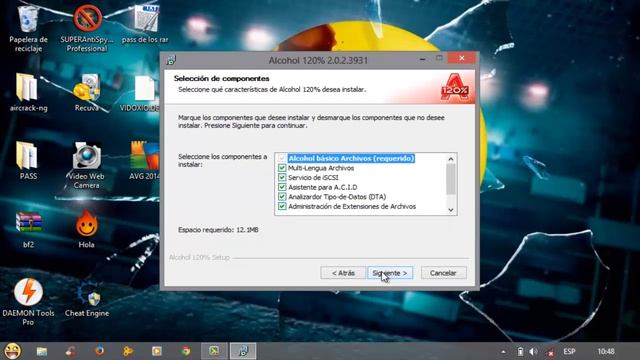The height and width of the screenshot is (360, 640).
Task: Click the 'Espacio requerido: 12.1MB' text
Action: pos(218,230)
